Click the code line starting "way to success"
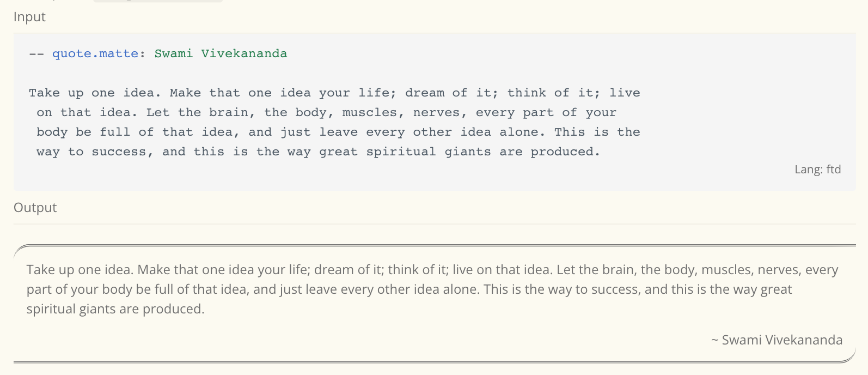 coord(319,152)
